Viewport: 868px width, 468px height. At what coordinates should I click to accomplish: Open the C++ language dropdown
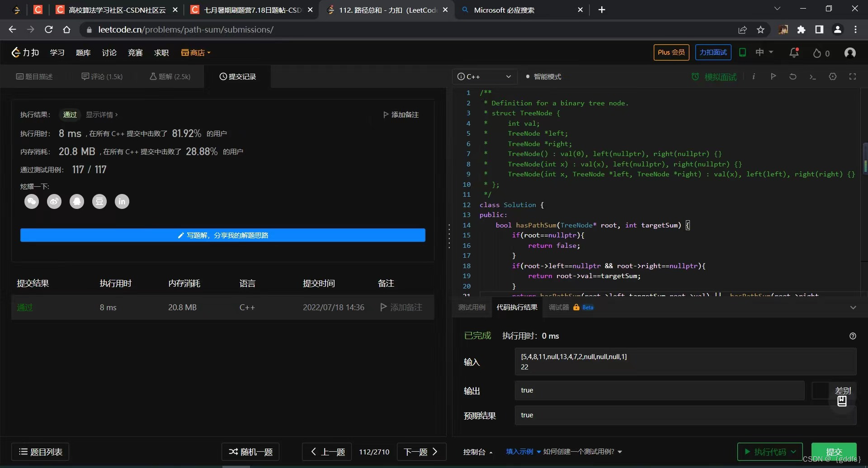tap(485, 77)
